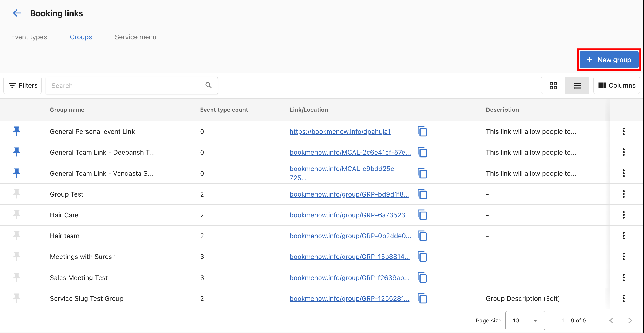Pin the Hair team group
This screenshot has width=644, height=333.
coord(16,236)
